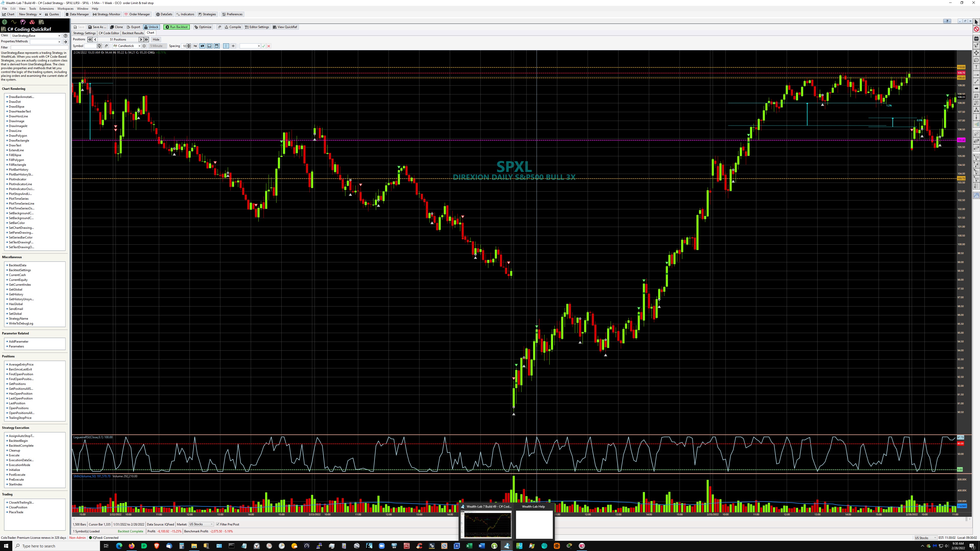Click the Run Backtest button
The image size is (980, 551).
[177, 27]
